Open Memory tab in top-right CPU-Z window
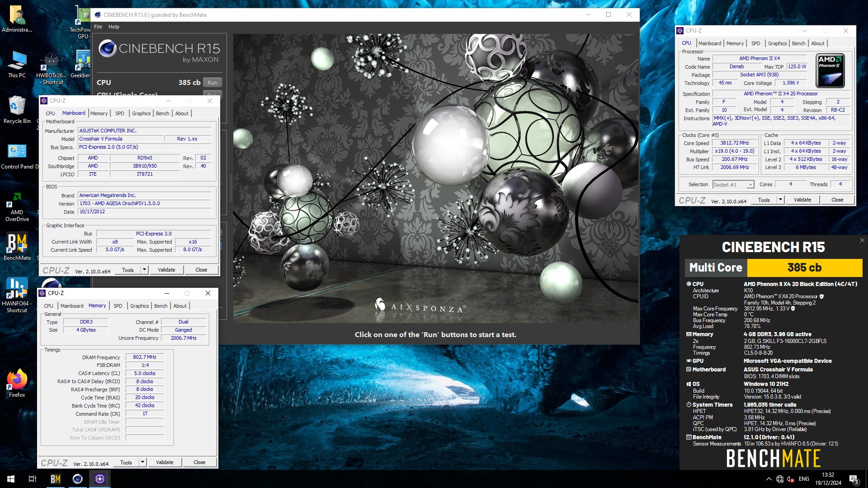Screen dimensions: 868x488 [735, 43]
